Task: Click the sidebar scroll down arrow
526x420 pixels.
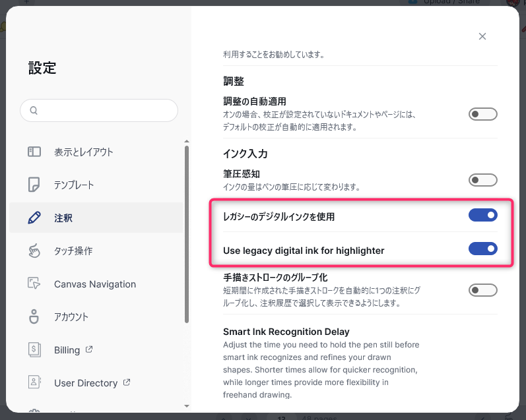Action: coord(187,406)
